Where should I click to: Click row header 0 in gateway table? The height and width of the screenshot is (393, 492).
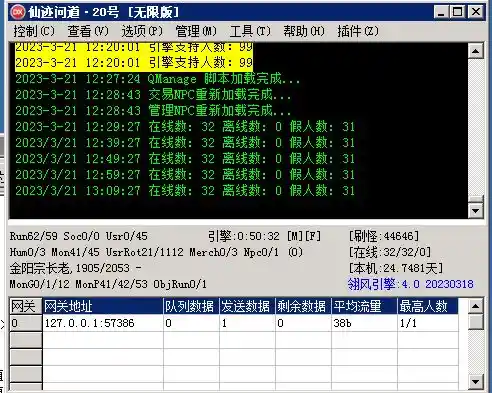click(x=25, y=323)
